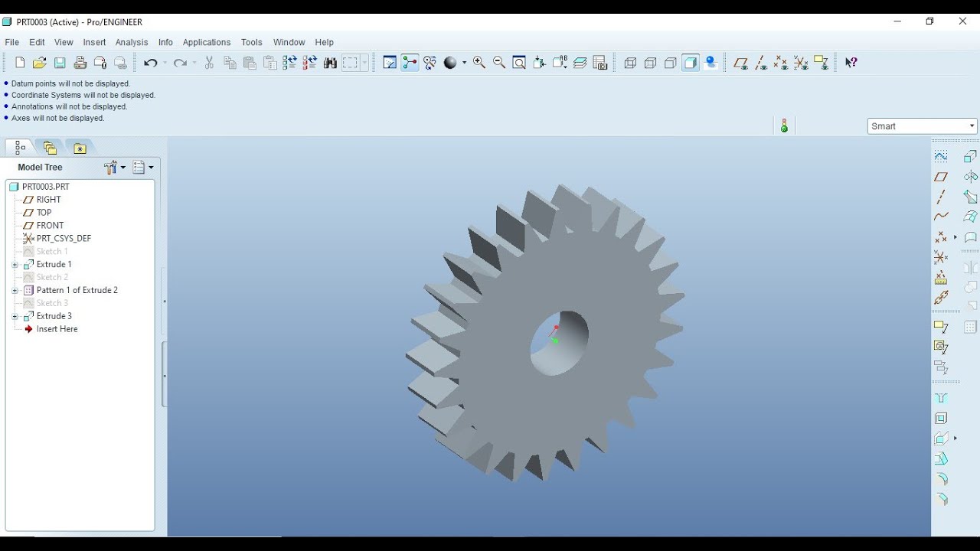Switch to the Favorites navigator tab
The width and height of the screenshot is (980, 551).
[x=80, y=148]
